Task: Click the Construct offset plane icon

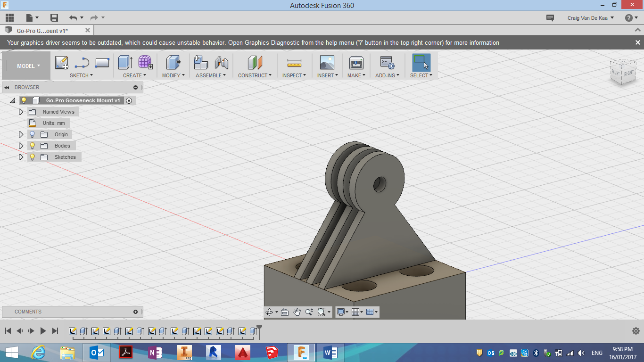Action: [x=255, y=63]
